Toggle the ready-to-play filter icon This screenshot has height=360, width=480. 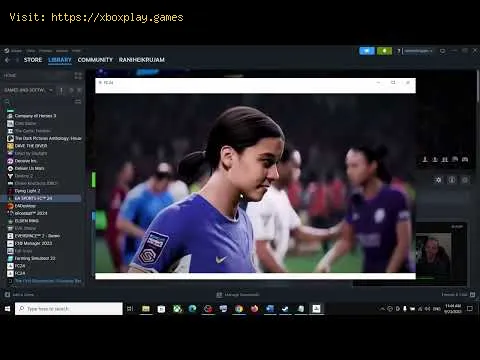click(79, 90)
